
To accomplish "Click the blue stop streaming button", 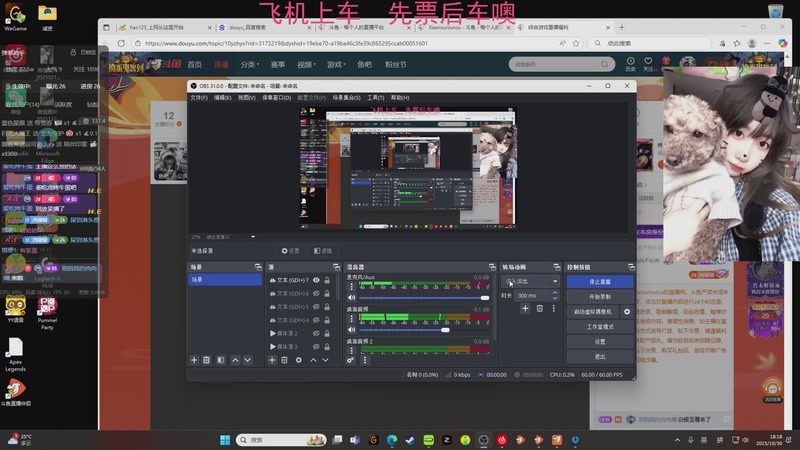I will (x=600, y=282).
